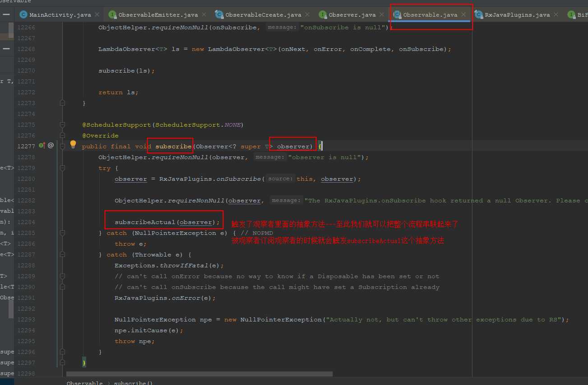This screenshot has height=385, width=588.
Task: Close the Observer.java tab
Action: pyautogui.click(x=382, y=15)
